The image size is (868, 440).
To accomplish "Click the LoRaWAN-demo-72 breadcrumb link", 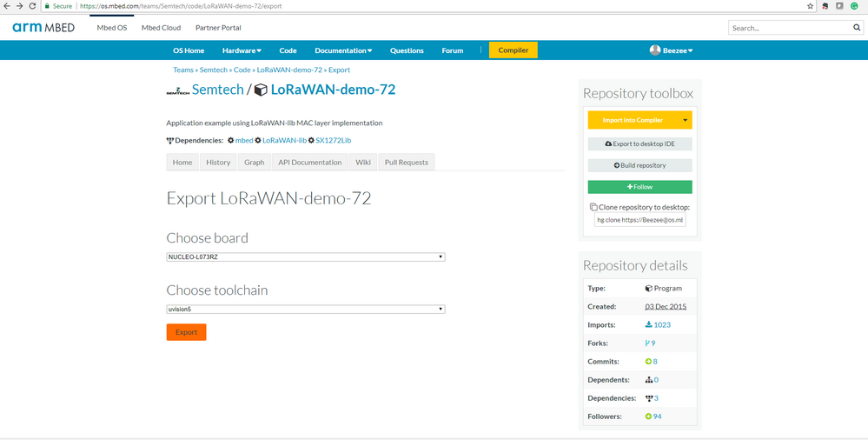I will [x=289, y=70].
